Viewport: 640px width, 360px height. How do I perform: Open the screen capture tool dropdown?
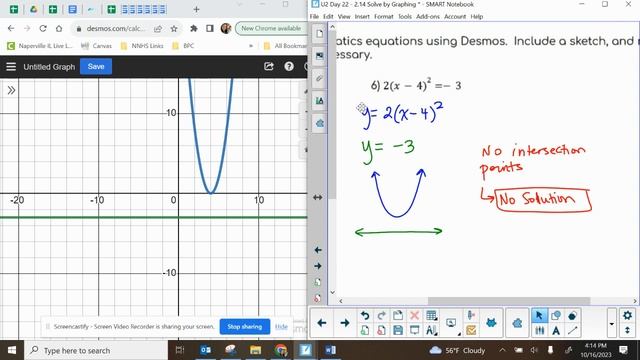tap(452, 323)
